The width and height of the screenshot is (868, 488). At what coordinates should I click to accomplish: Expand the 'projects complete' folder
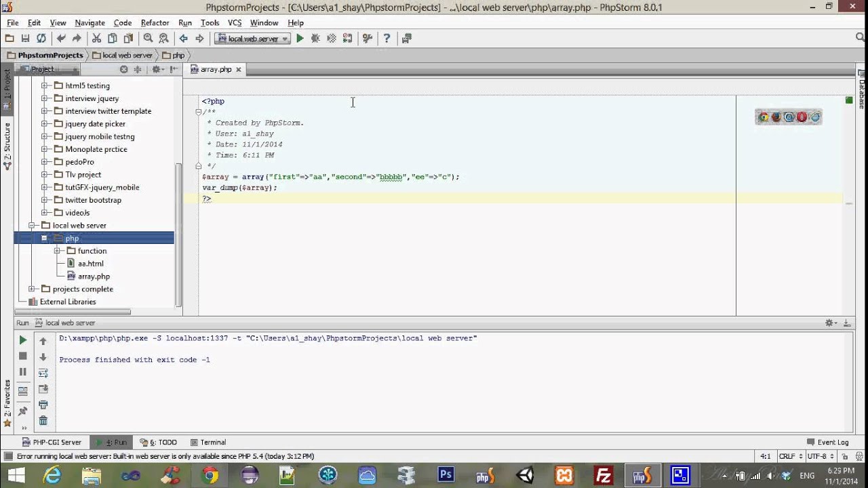pos(32,289)
